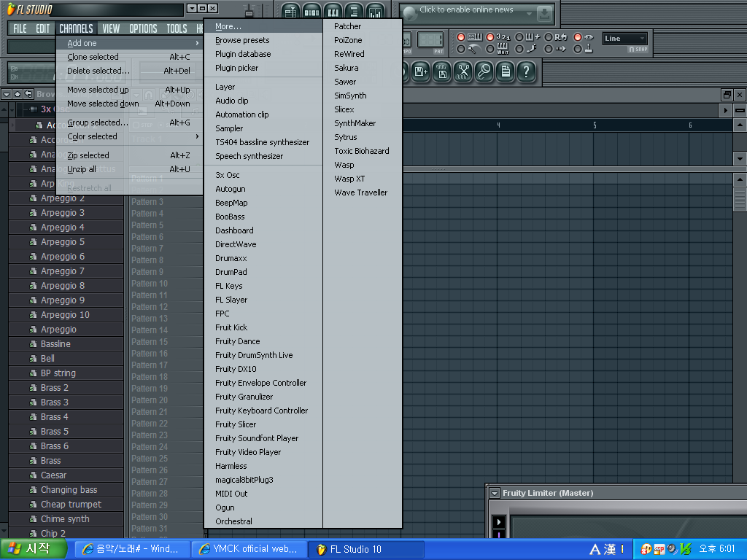Screen dimensions: 747x560
Task: Switch to FL Studio 10 taskbar button
Action: (366, 549)
